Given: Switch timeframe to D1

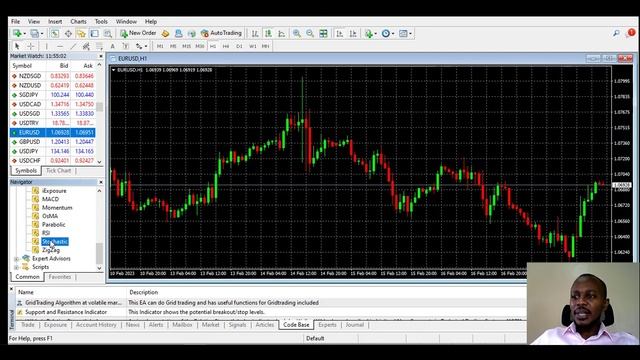Looking at the screenshot, I should point(239,46).
